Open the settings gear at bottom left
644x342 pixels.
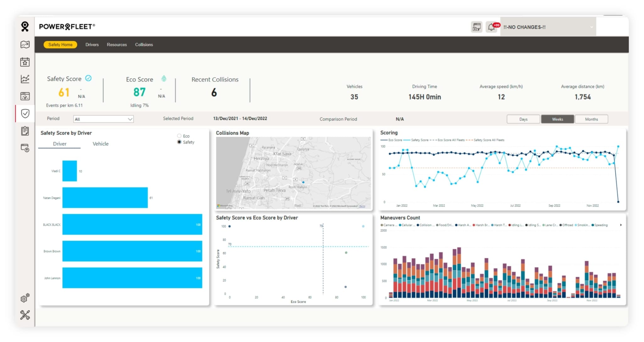(x=24, y=298)
